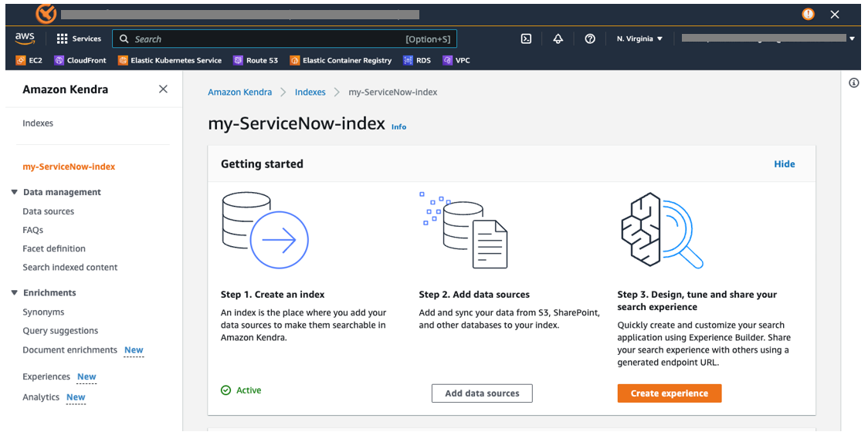Click the New badge beside Experiences
This screenshot has height=442, width=868.
[x=86, y=376]
